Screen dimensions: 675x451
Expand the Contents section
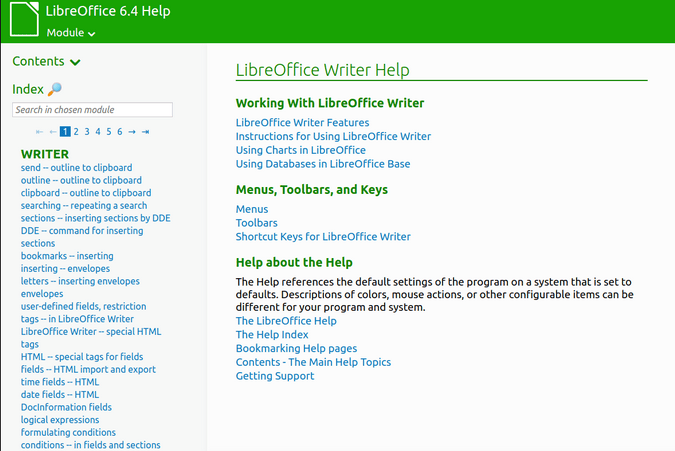(46, 62)
